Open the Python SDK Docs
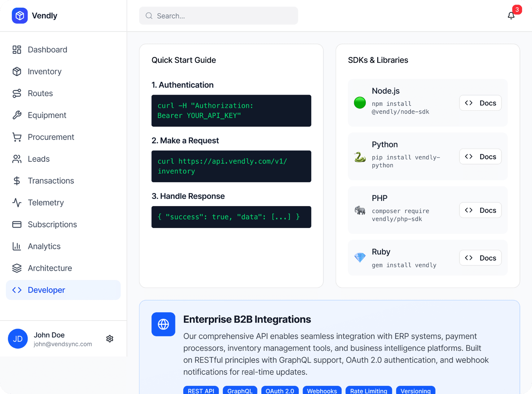532x394 pixels. point(480,156)
